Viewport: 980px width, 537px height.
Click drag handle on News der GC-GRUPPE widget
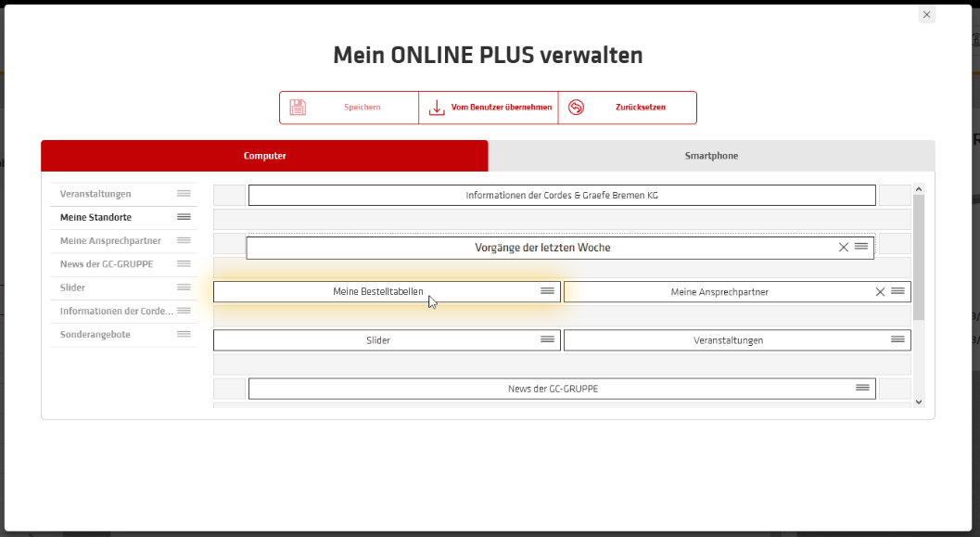[x=862, y=389]
